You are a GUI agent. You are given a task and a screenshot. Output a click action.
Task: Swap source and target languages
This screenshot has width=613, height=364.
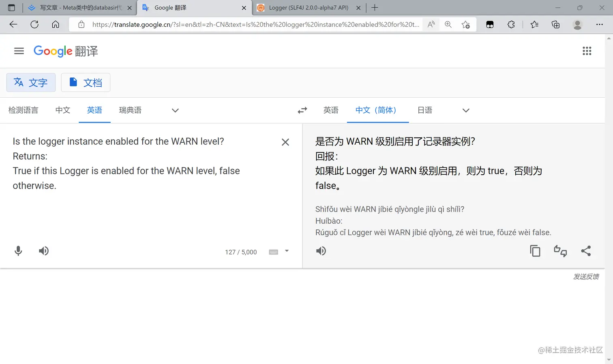302,110
